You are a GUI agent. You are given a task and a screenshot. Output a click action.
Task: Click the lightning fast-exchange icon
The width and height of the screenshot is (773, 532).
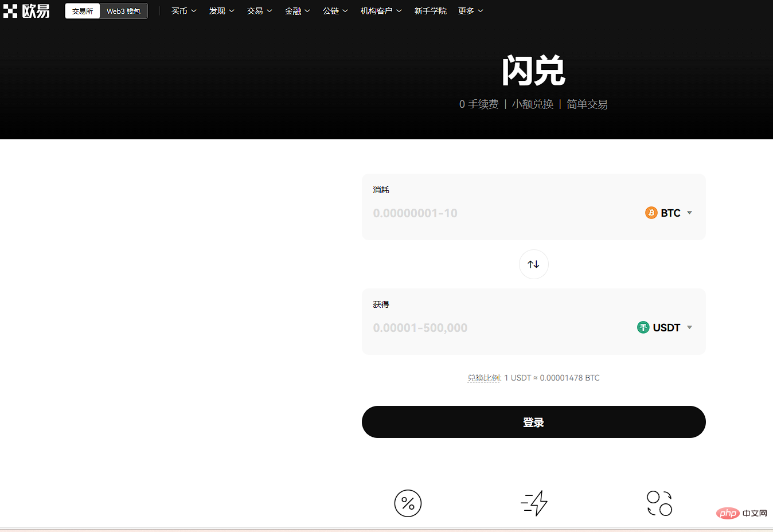534,503
